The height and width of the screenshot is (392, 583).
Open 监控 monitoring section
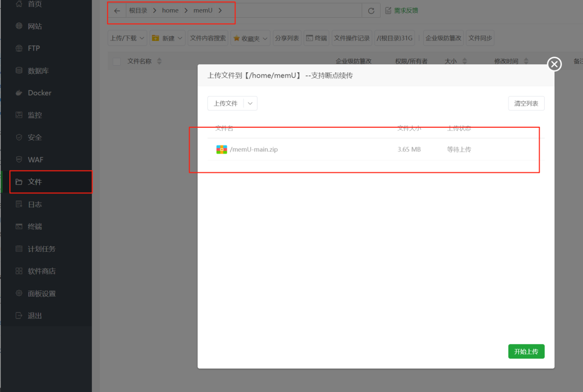coord(35,115)
